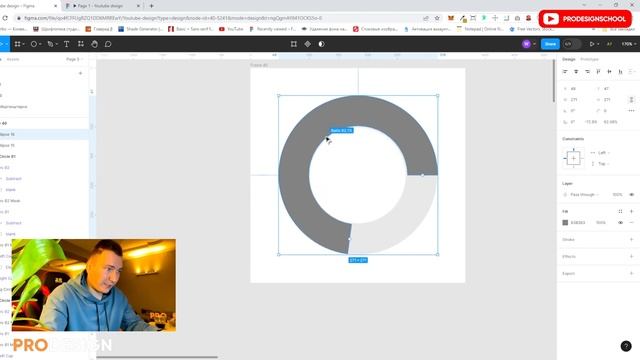Bookmark this page with star icon
The width and height of the screenshot is (640, 360).
click(x=437, y=18)
